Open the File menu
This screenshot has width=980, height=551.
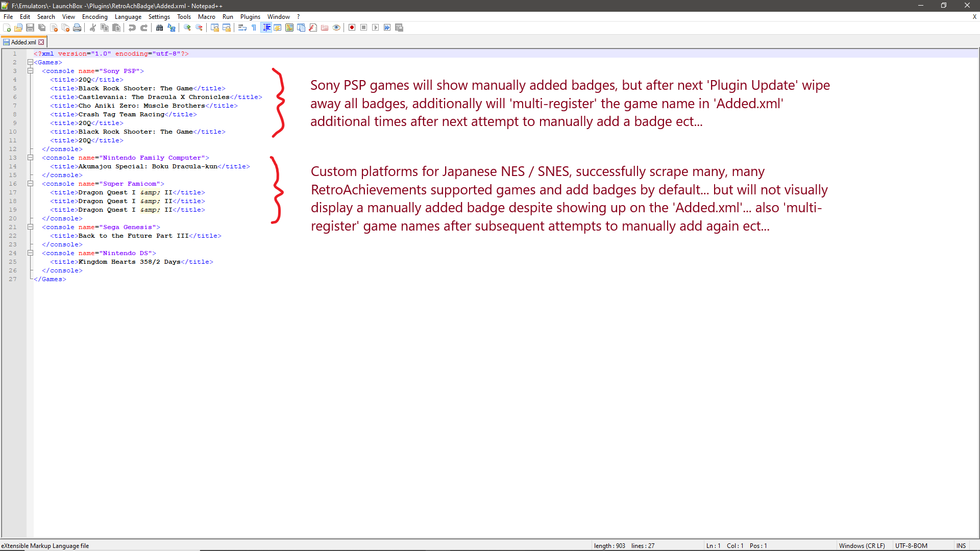click(x=8, y=17)
